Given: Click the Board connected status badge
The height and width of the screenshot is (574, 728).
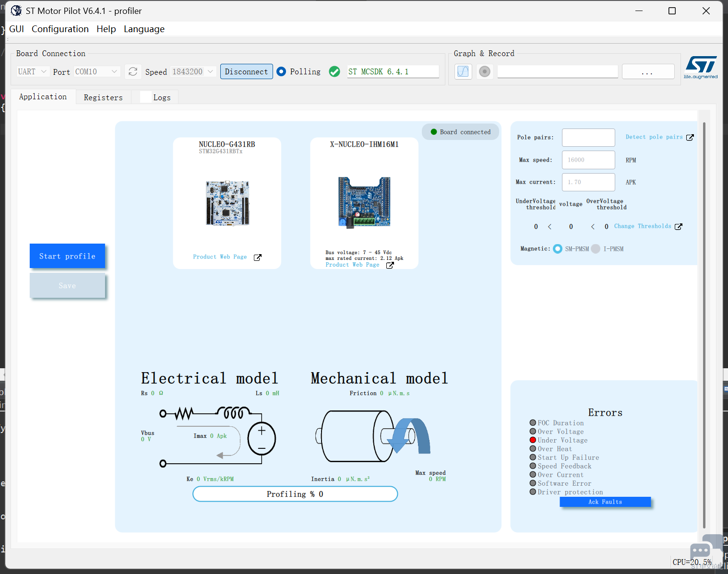Looking at the screenshot, I should [461, 132].
